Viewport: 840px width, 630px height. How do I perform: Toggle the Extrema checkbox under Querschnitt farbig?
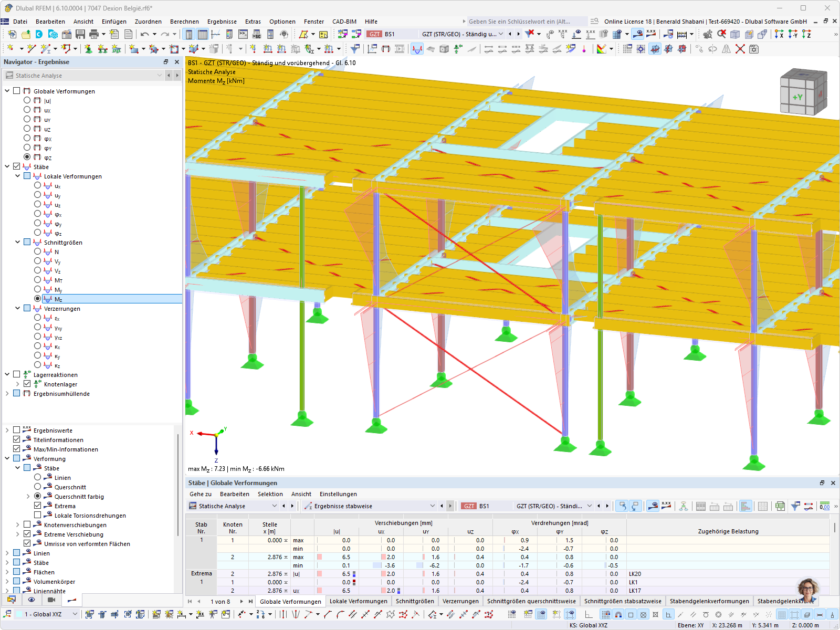click(37, 506)
